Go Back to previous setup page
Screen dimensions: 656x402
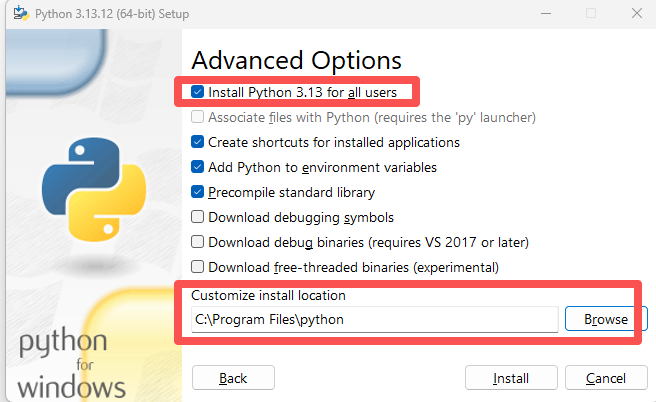pos(233,378)
